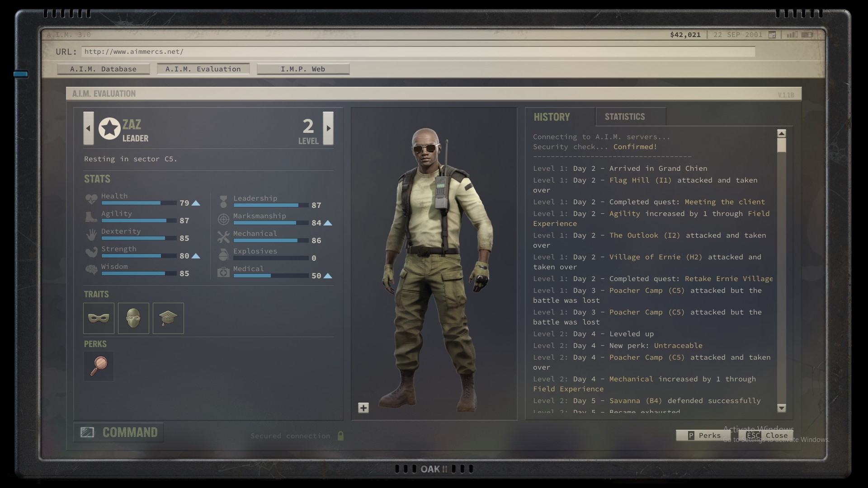868x488 pixels.
Task: Click history scrollbar up arrow
Action: click(x=782, y=133)
